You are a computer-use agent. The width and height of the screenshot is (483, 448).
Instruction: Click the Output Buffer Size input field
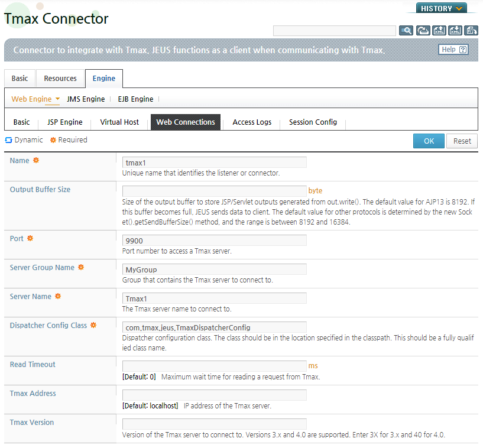tap(215, 191)
